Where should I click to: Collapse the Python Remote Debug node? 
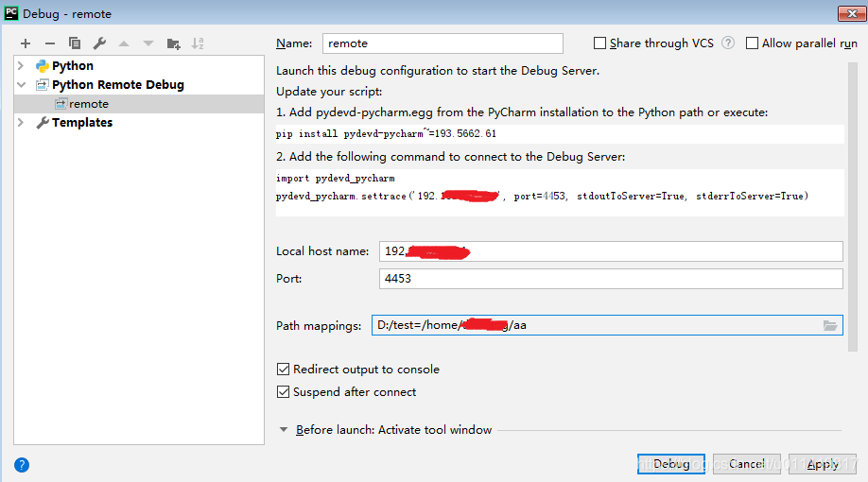point(21,85)
